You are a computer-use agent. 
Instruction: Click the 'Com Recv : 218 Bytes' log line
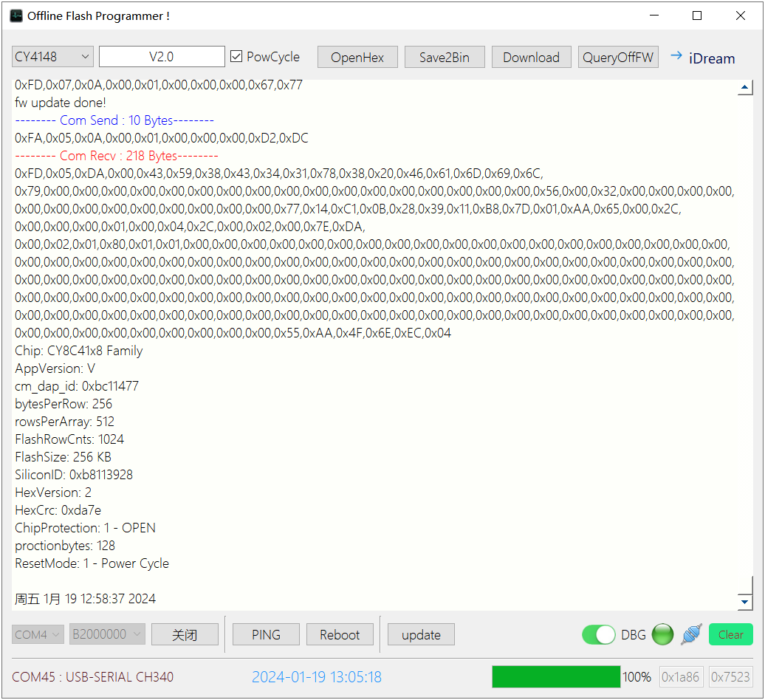point(116,156)
